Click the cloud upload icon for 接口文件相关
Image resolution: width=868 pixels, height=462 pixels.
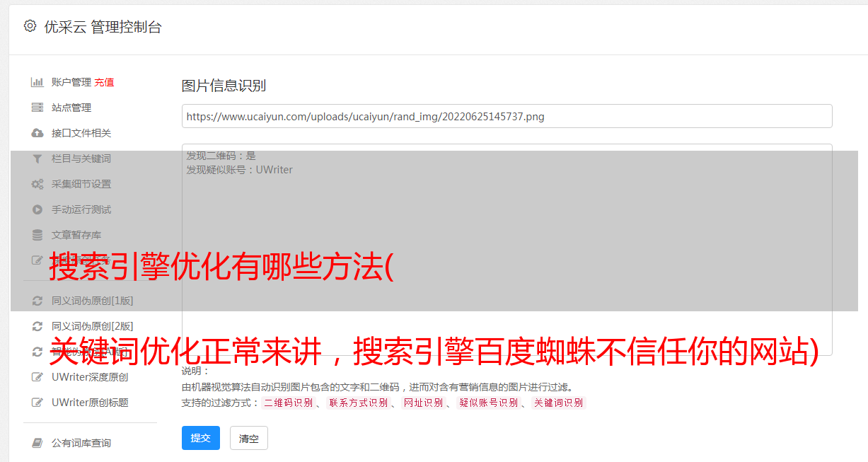37,133
